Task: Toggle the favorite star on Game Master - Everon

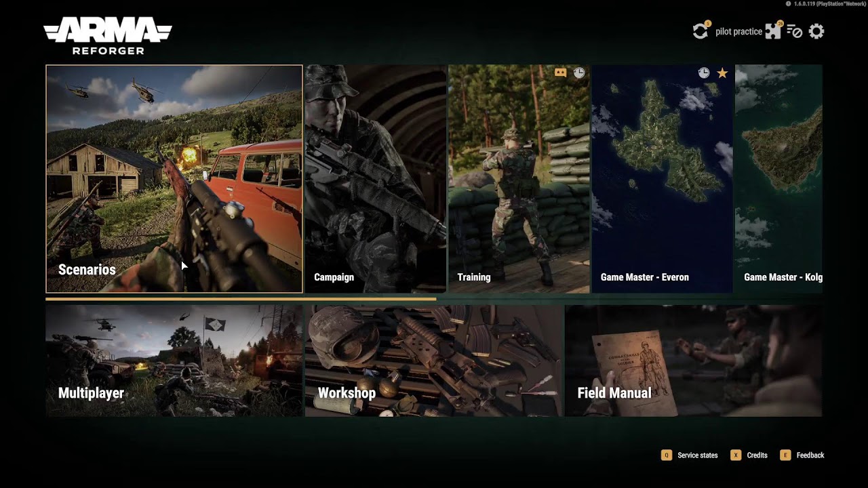Action: click(x=722, y=73)
